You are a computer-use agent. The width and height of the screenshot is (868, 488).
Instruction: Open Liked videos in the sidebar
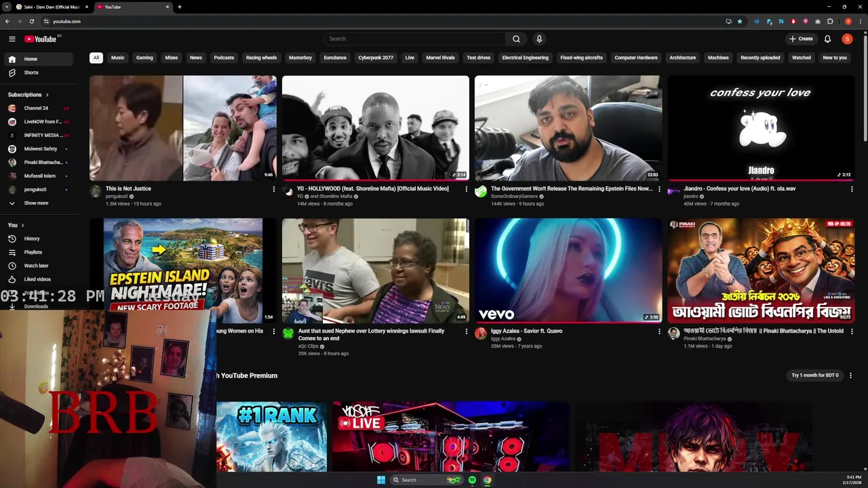(x=40, y=279)
